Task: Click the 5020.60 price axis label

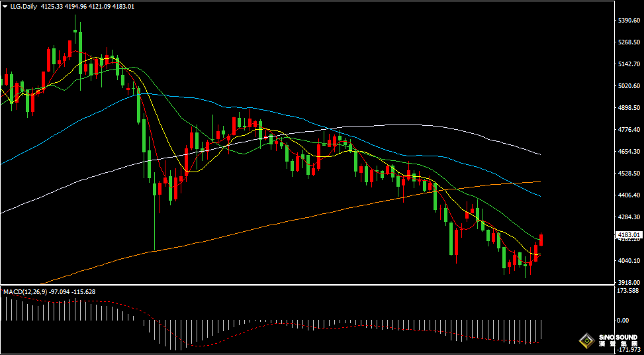Action: 629,86
